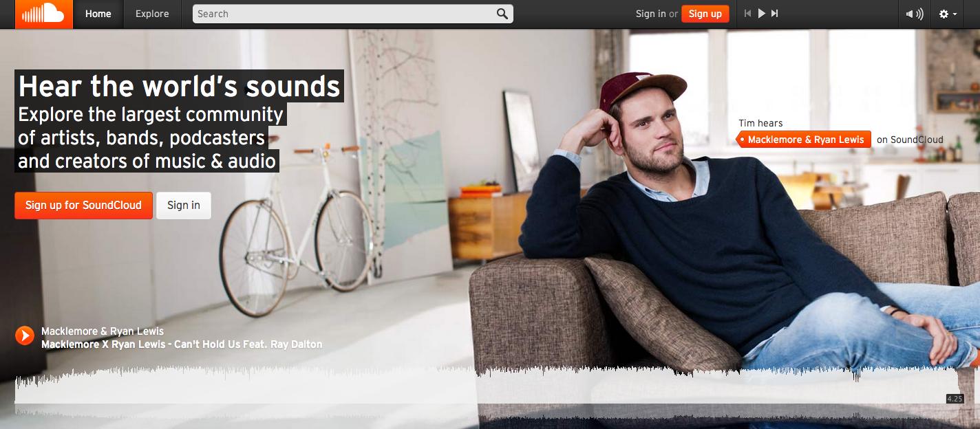Viewport: 980px width, 429px height.
Task: Click the orange Sign up header button
Action: [x=705, y=14]
